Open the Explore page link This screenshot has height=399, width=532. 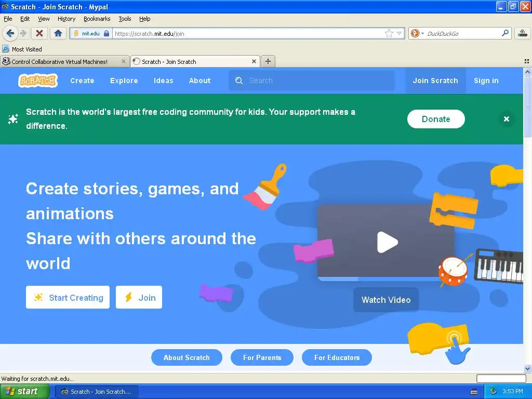pos(124,81)
